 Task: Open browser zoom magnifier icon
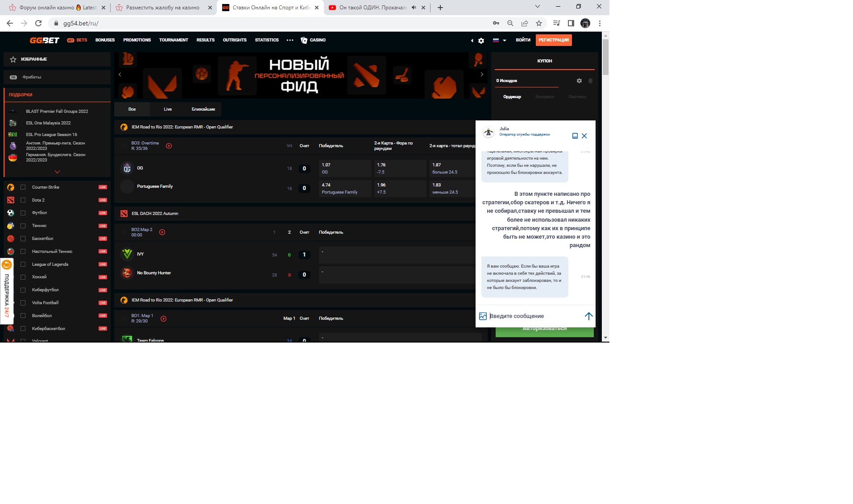coord(510,23)
